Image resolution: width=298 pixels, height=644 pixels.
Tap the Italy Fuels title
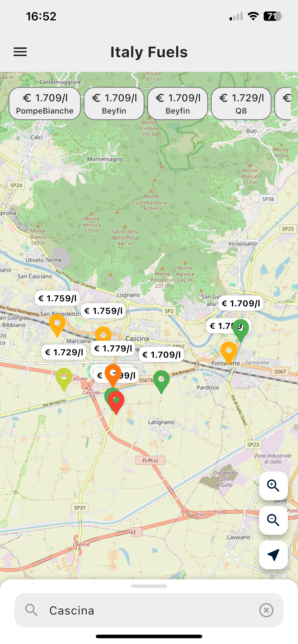(x=149, y=52)
